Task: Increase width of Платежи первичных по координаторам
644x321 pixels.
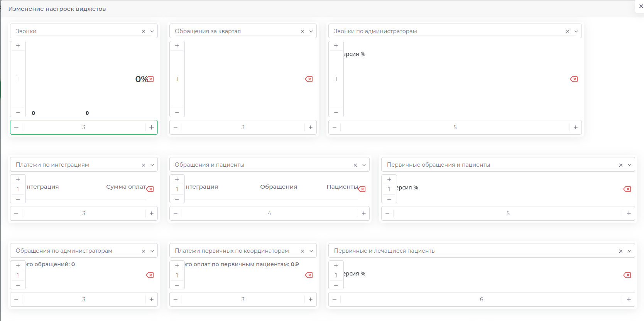Action: click(311, 299)
